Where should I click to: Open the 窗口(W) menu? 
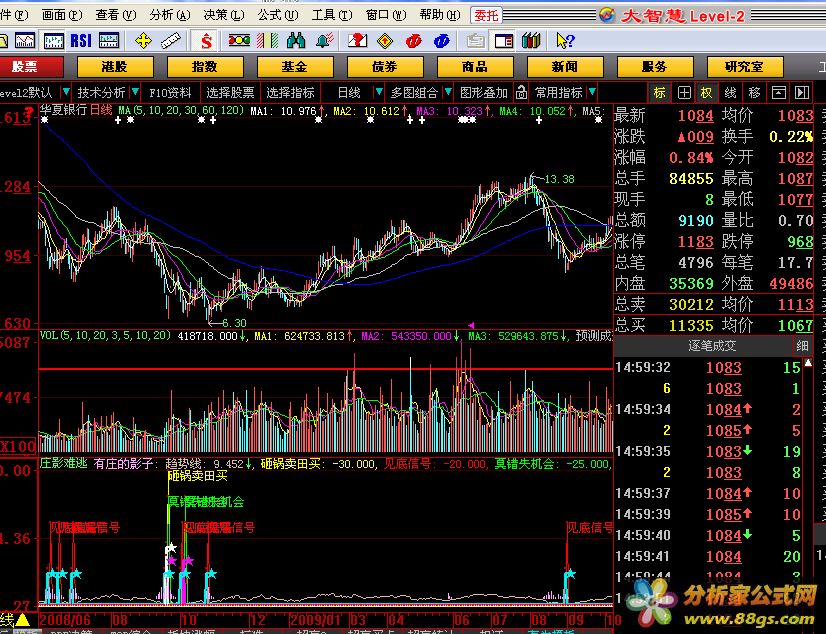(386, 15)
